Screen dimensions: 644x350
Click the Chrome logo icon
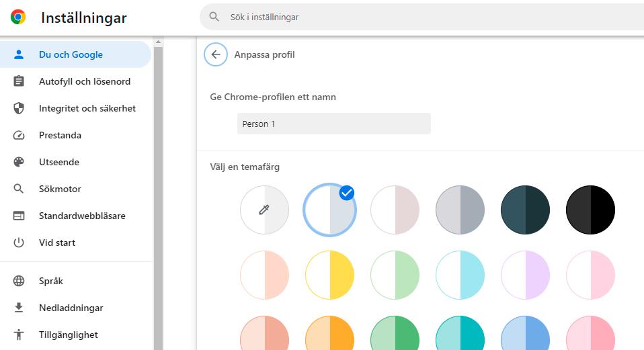tap(18, 17)
